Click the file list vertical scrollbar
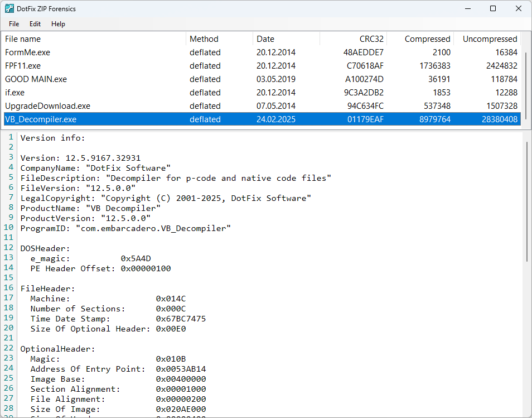Screen dimensions: 532x418 (x=526, y=85)
